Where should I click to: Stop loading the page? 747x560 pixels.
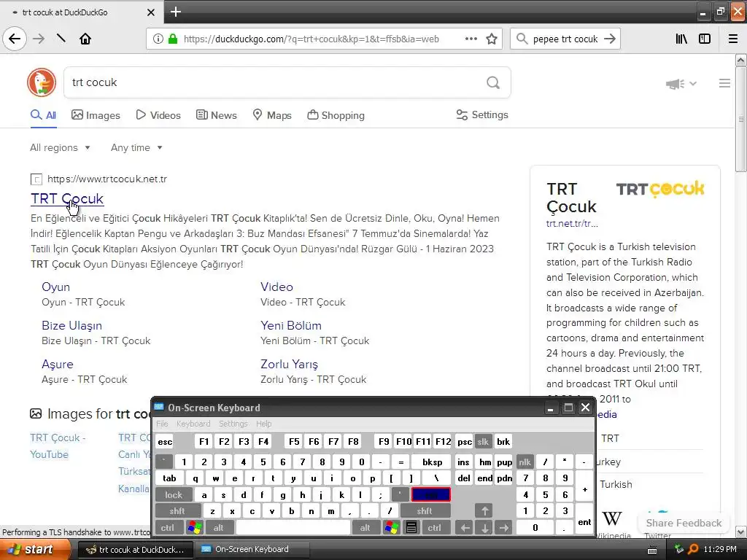(x=61, y=39)
